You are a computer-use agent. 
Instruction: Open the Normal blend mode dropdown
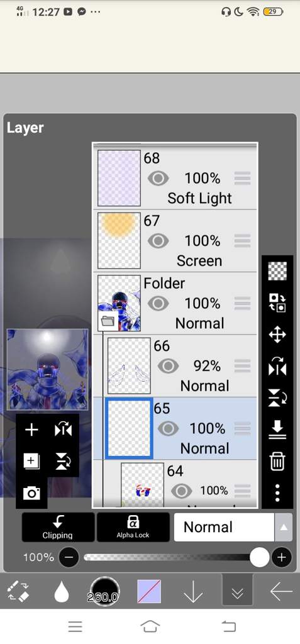(233, 527)
